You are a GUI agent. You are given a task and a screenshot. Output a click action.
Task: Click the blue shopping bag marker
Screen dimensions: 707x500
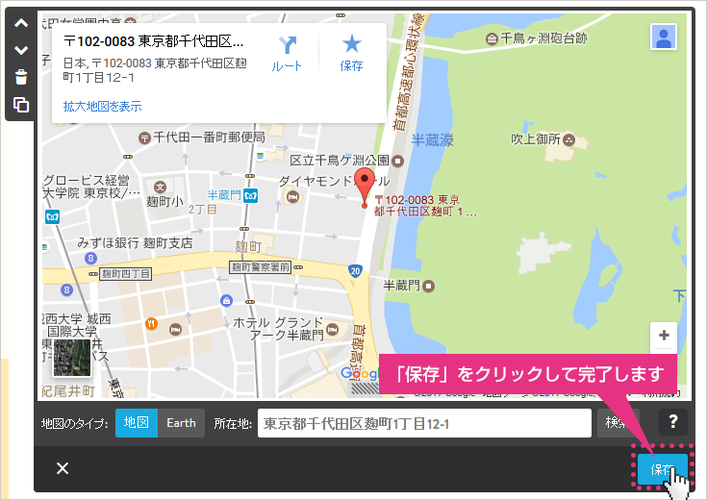pos(226,300)
